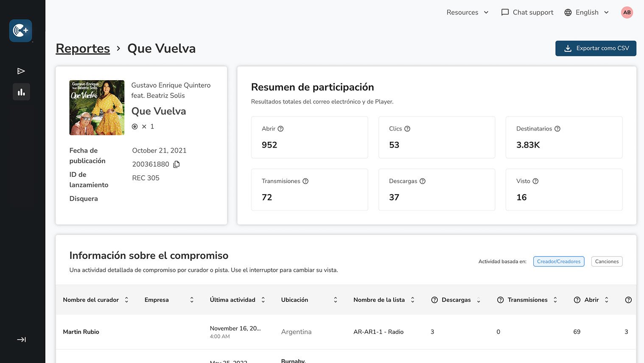This screenshot has width=644, height=363.
Task: Click the app logo in the sidebar
Action: pos(20,31)
